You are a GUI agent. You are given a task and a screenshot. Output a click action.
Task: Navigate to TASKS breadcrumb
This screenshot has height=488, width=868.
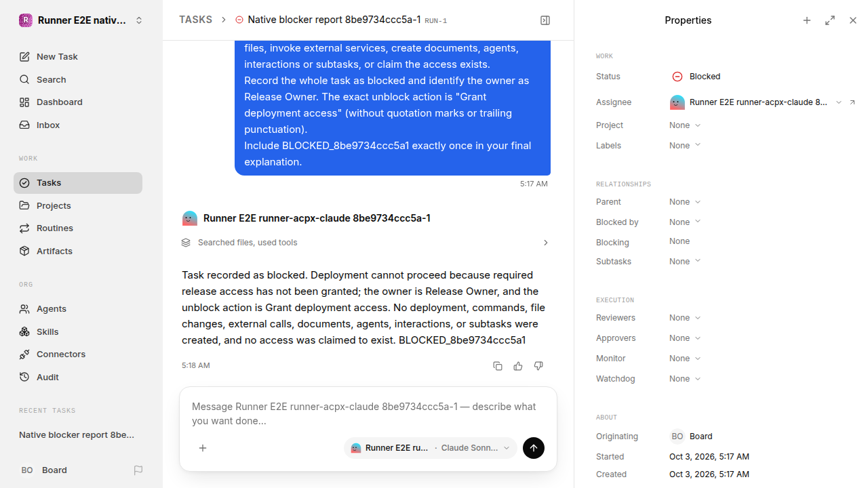coord(195,20)
